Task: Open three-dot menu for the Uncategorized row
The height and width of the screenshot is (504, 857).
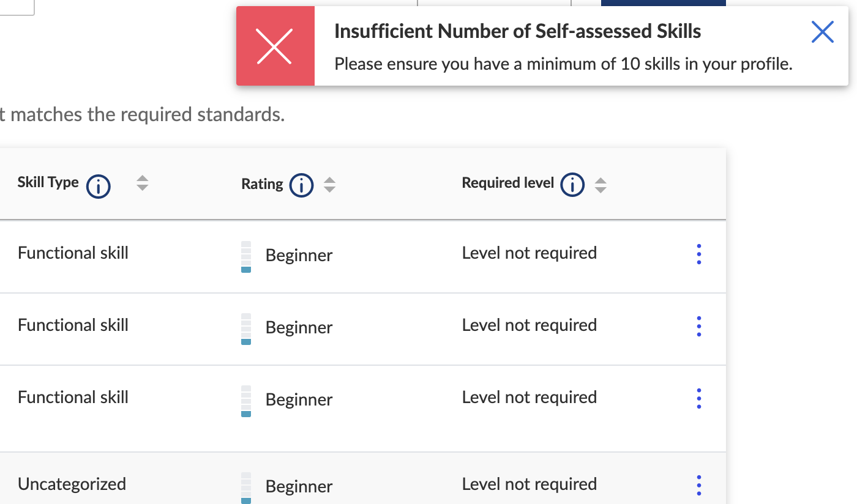Action: pyautogui.click(x=698, y=485)
